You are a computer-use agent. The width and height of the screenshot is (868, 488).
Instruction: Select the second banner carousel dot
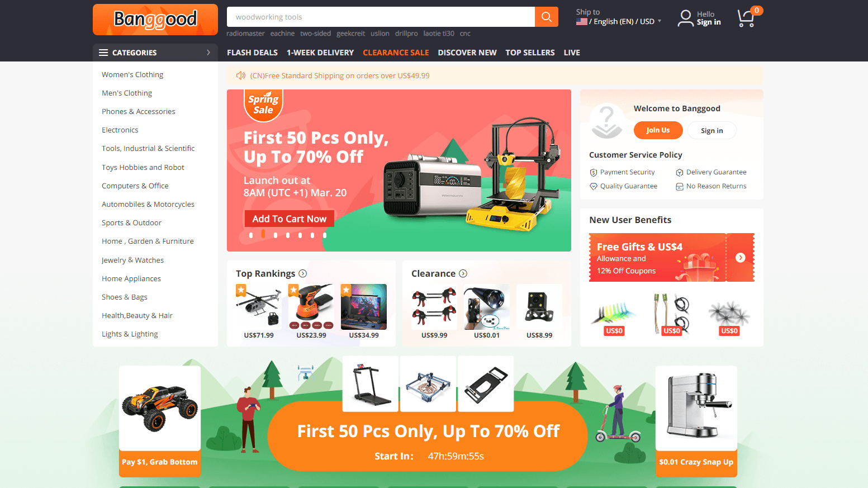tap(263, 234)
